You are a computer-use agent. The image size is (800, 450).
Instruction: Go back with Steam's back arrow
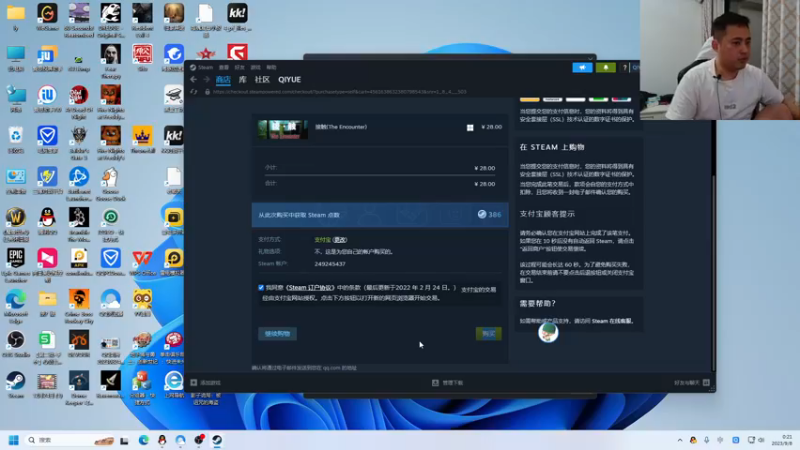193,80
